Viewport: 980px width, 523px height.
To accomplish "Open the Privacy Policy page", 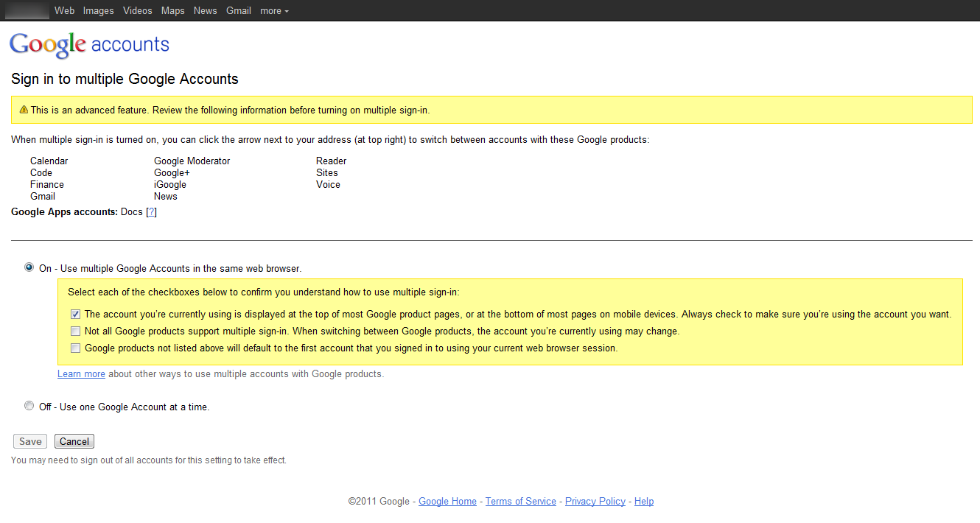I will [595, 501].
